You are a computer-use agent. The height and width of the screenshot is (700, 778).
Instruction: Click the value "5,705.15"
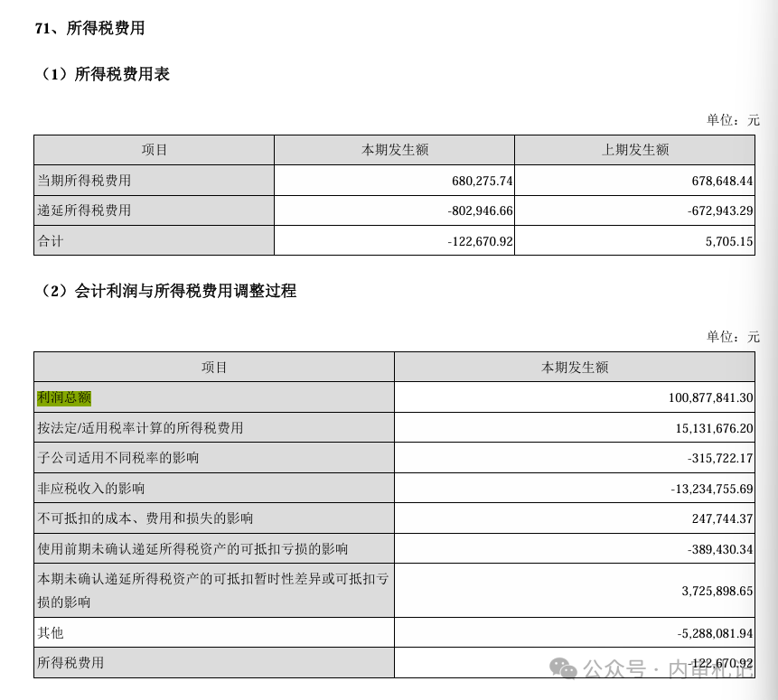pyautogui.click(x=729, y=241)
